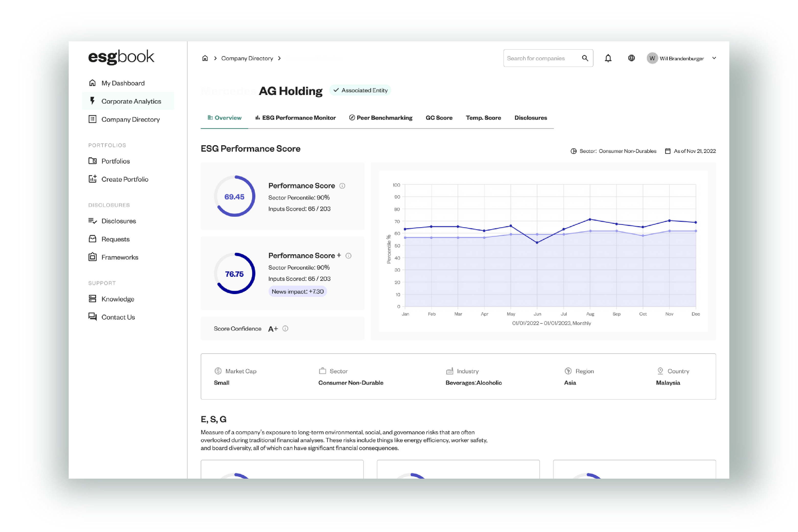Click the Sector briefcase icon in info card
This screenshot has width=798, height=532.
323,371
